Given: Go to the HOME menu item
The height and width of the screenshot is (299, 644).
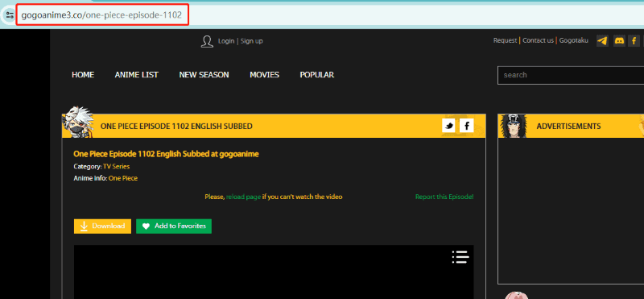Looking at the screenshot, I should [x=83, y=75].
